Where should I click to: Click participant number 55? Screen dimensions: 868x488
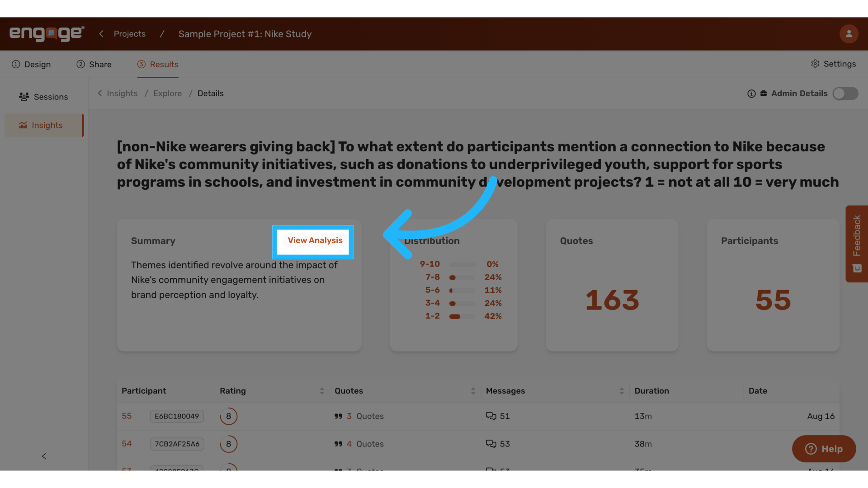pos(127,416)
